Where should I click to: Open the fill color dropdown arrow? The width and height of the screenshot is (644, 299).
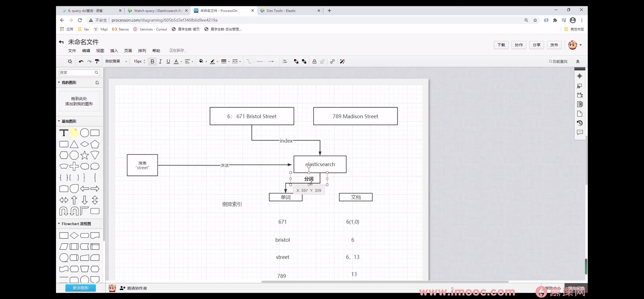point(206,62)
